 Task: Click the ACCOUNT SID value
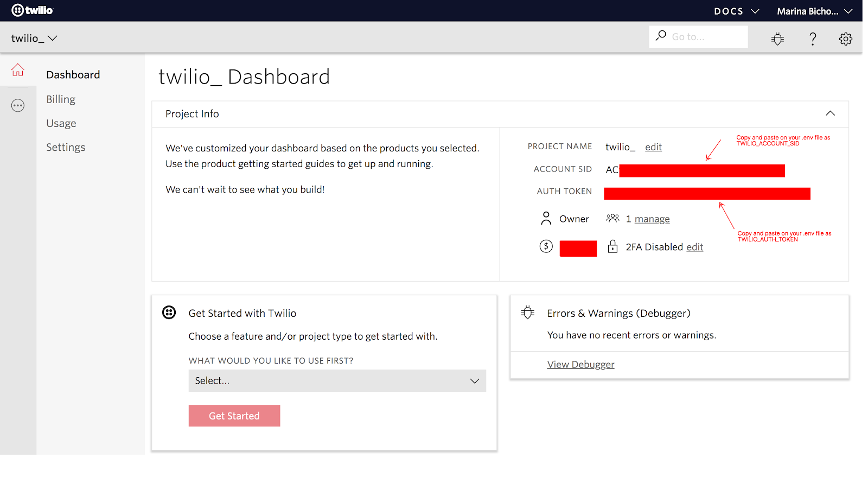click(695, 170)
